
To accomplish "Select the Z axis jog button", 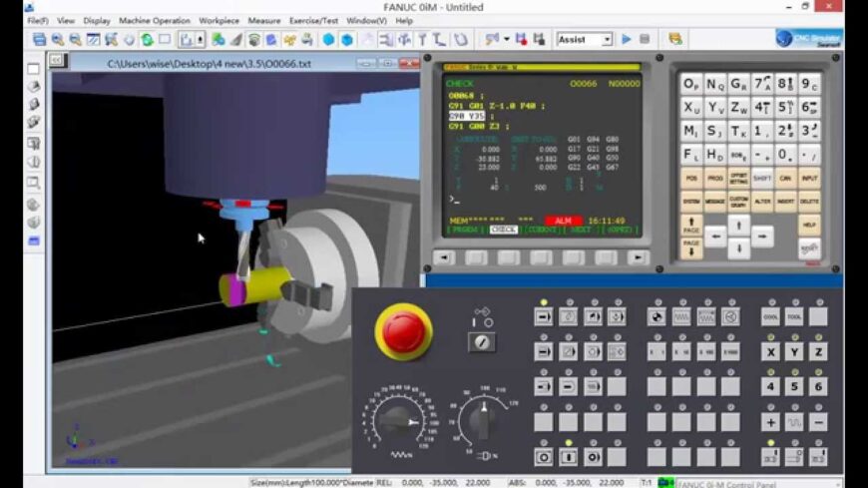I will click(x=818, y=351).
